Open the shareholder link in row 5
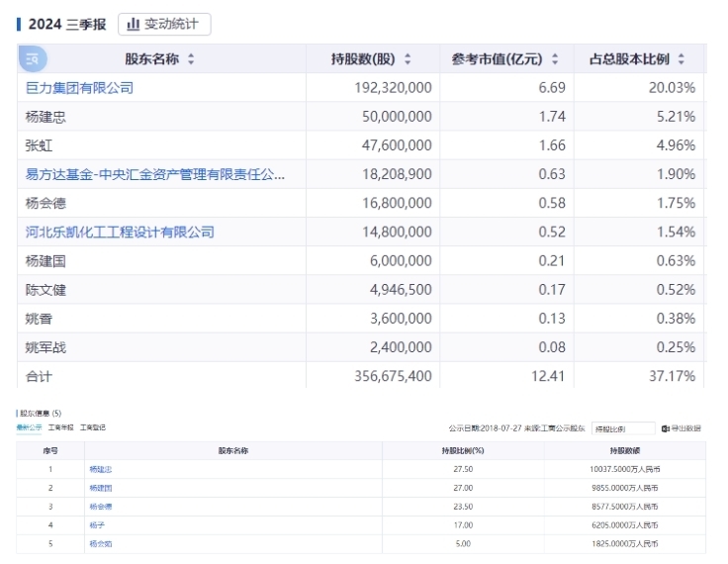This screenshot has width=728, height=564. pyautogui.click(x=101, y=543)
